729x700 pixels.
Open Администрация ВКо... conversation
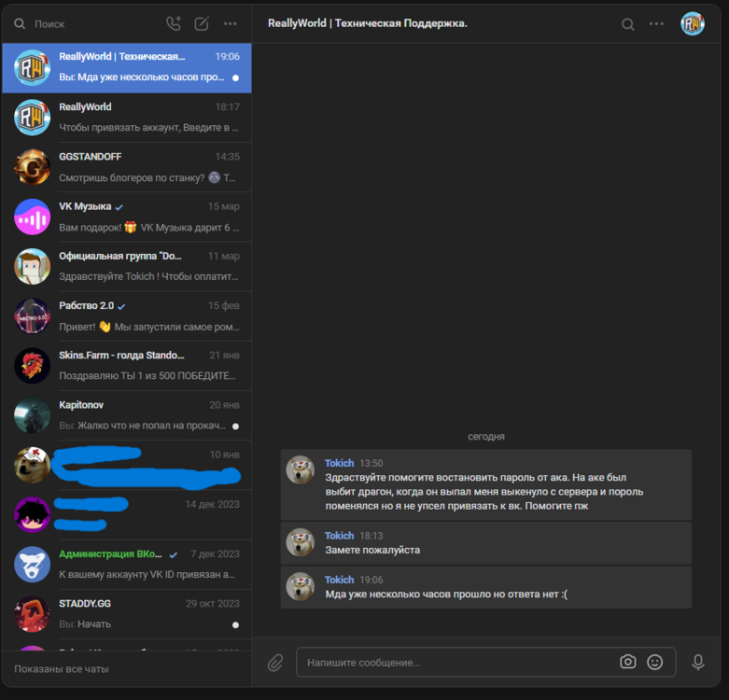pyautogui.click(x=127, y=565)
